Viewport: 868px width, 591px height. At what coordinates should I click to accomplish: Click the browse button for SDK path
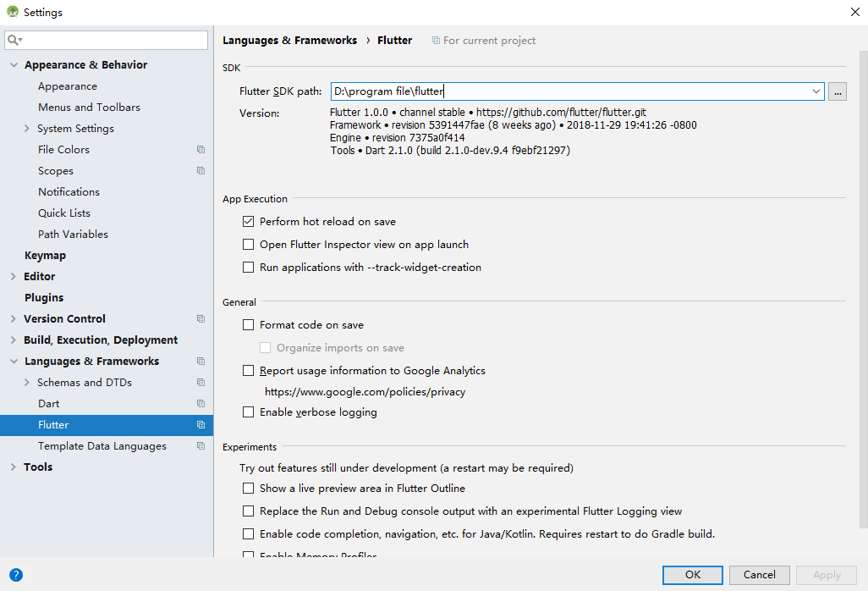tap(838, 91)
